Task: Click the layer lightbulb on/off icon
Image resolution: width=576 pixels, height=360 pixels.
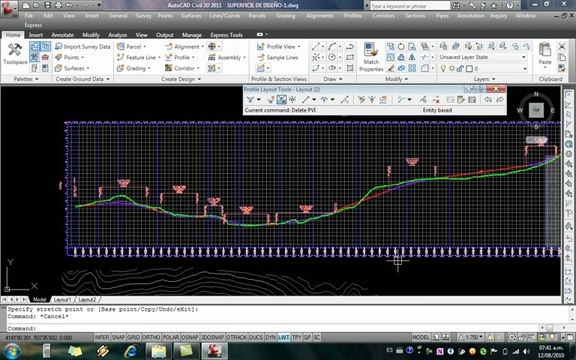Action: click(443, 69)
